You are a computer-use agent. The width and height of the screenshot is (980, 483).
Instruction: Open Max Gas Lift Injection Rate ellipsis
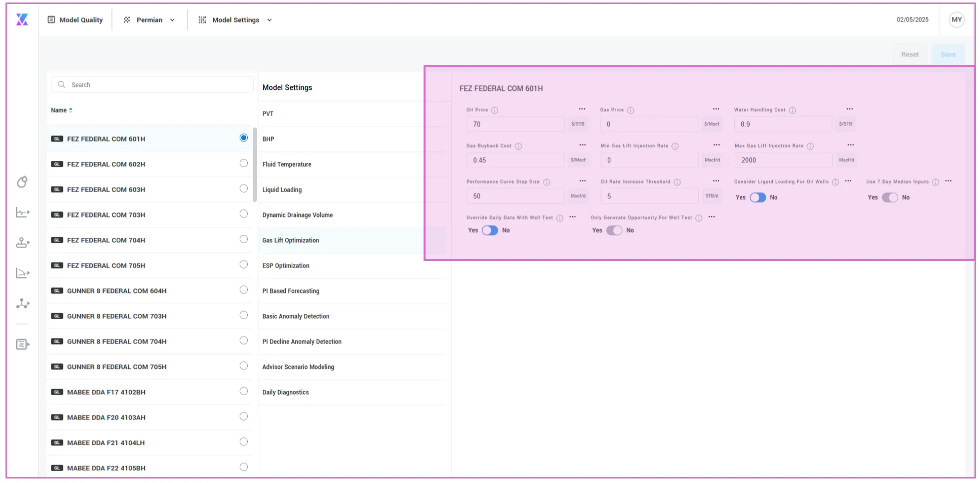(851, 145)
